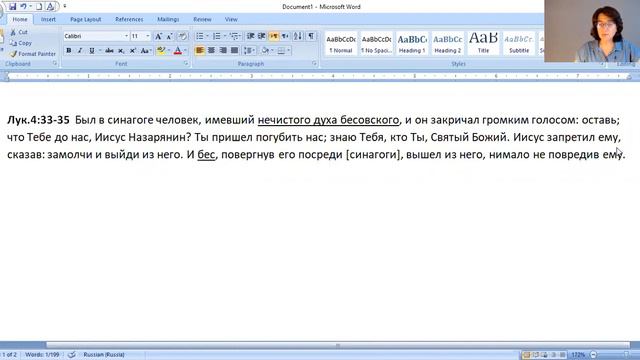Set right-to-left text direction

[x=285, y=36]
